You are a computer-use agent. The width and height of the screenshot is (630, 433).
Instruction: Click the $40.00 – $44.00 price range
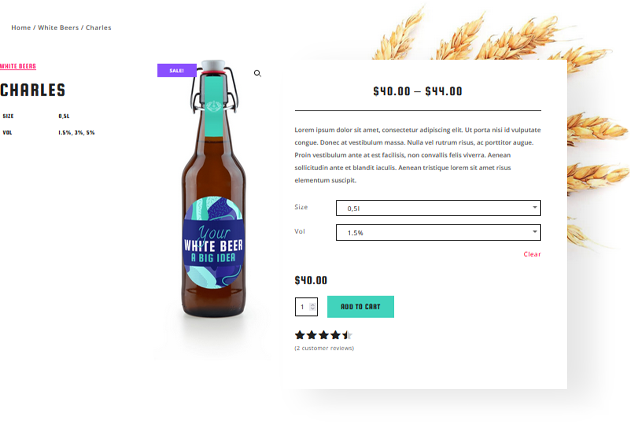click(418, 91)
